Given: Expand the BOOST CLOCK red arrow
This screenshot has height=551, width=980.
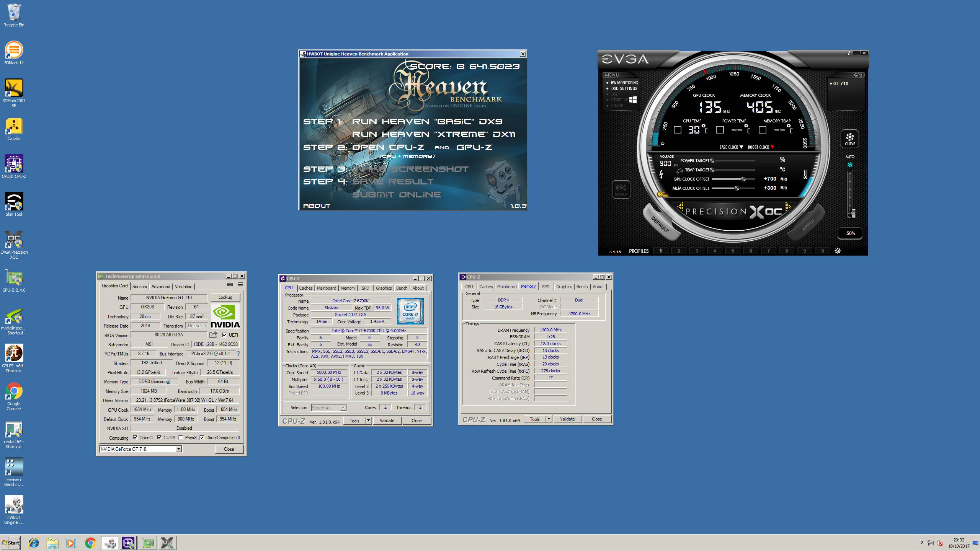Looking at the screenshot, I should 772,147.
